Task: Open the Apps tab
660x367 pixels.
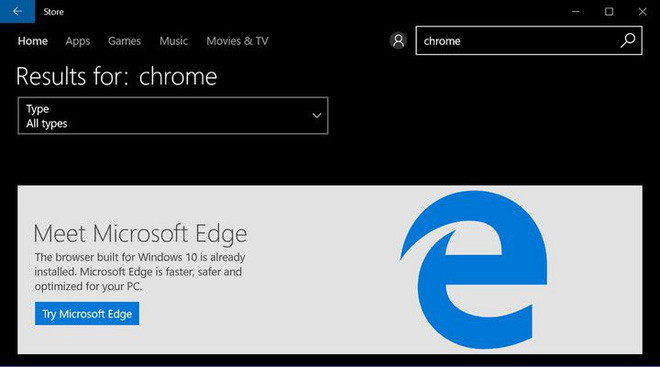Action: click(x=78, y=41)
